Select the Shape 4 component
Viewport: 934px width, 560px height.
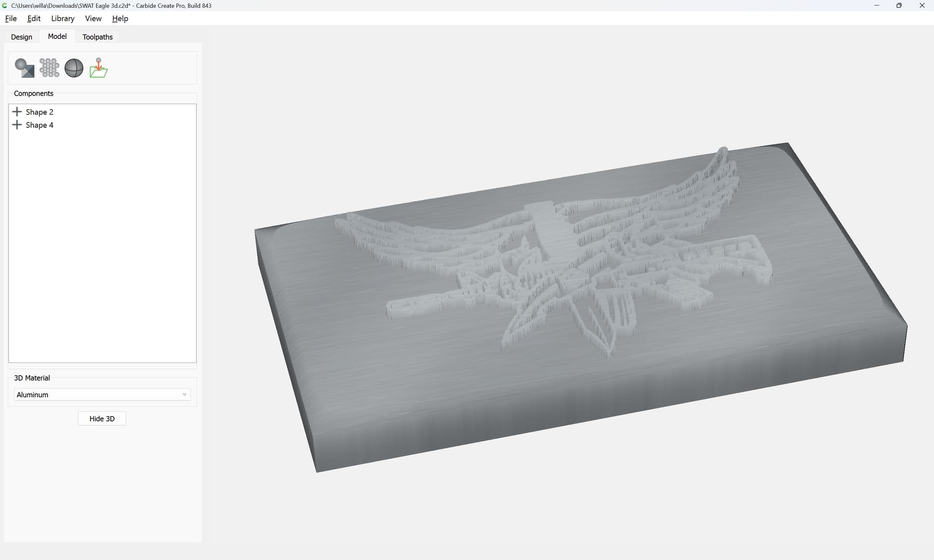pos(39,125)
